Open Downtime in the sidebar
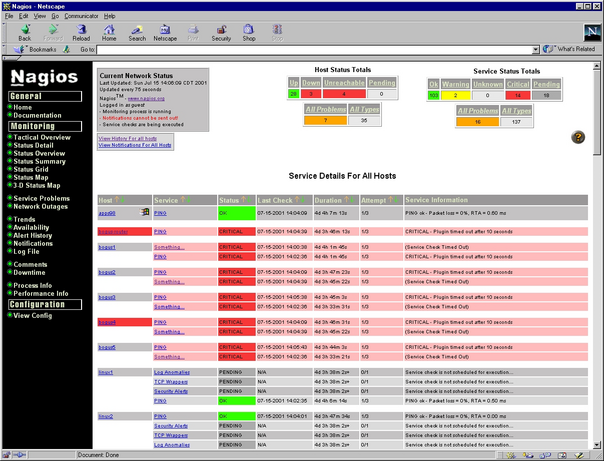Screen dimensions: 604x461 [29, 273]
